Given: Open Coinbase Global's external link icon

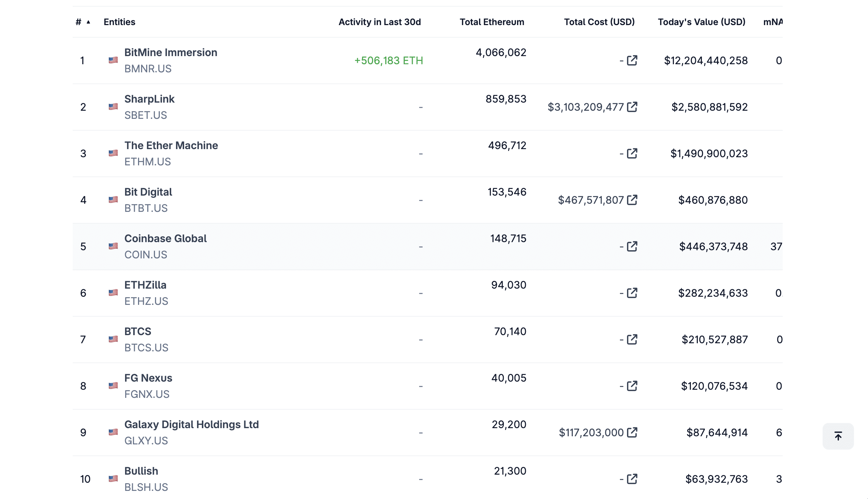Looking at the screenshot, I should click(632, 246).
